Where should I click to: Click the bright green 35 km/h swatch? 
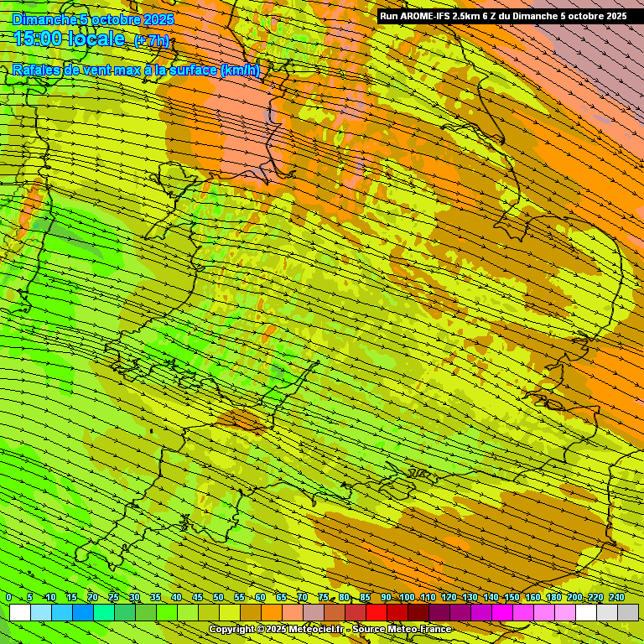[167, 613]
